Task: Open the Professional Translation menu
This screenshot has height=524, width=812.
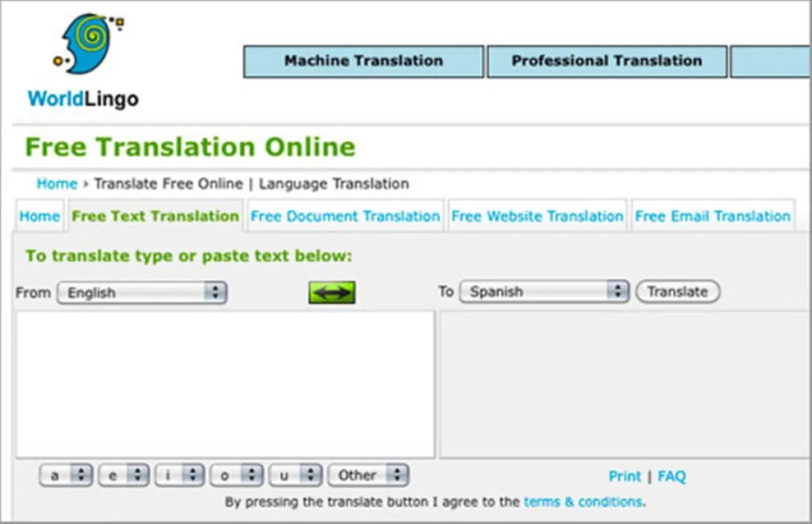Action: 606,62
